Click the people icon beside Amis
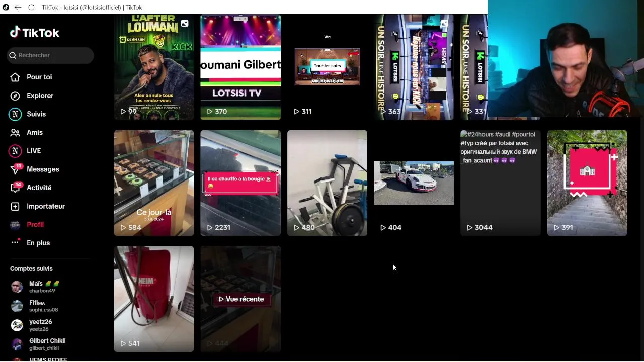The height and width of the screenshot is (362, 644). coord(15,132)
